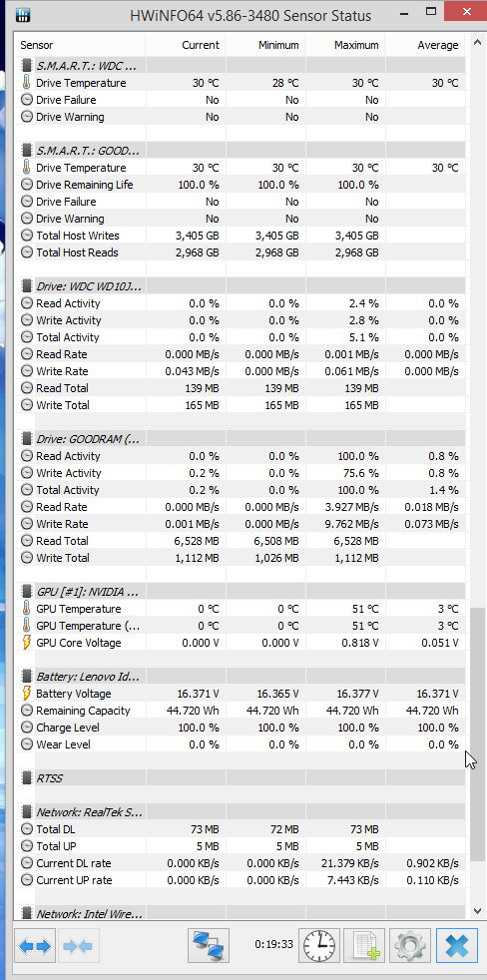Click the vertical scrollbar thumb
Viewport: 487px width, 980px height.
click(478, 734)
